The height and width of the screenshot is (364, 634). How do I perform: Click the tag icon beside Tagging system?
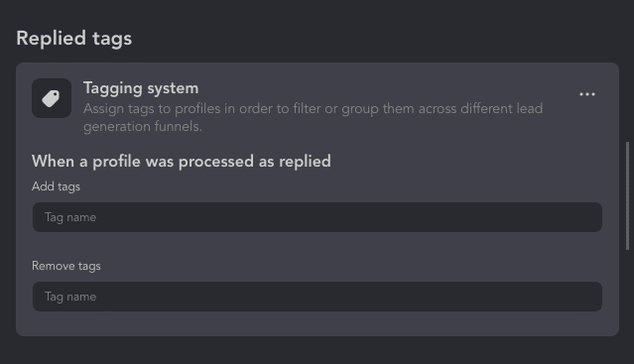[x=52, y=98]
